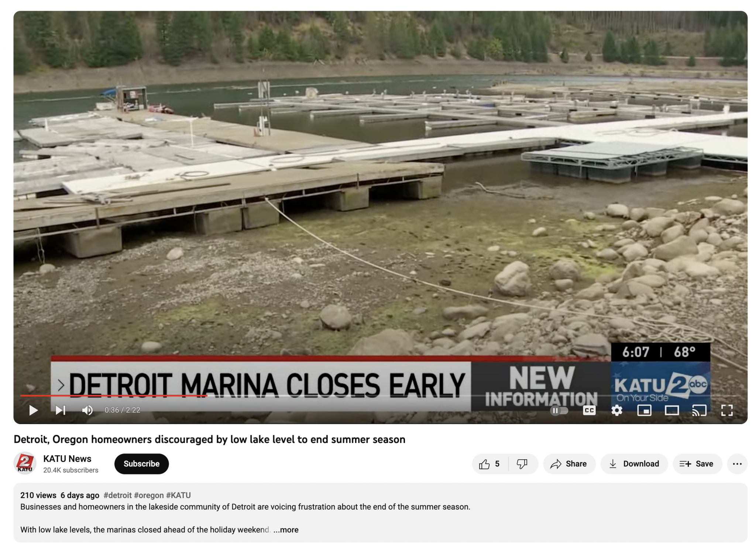The image size is (756, 552).
Task: Open the Save to playlist menu
Action: [697, 464]
